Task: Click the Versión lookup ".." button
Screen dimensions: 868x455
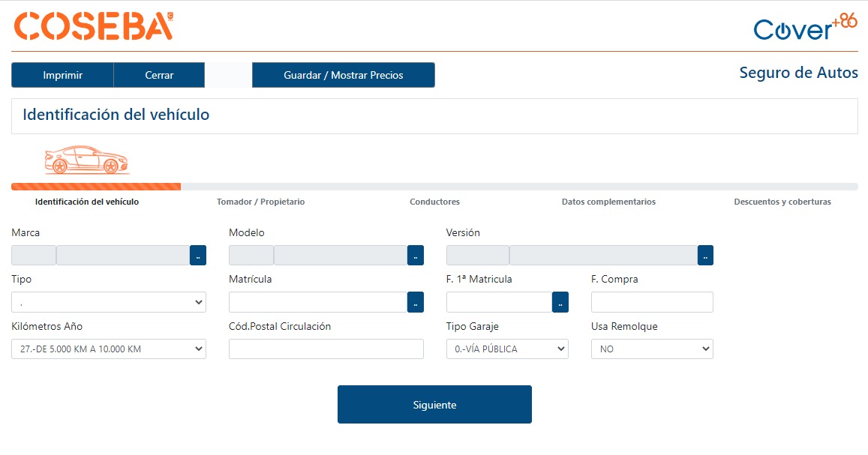Action: (x=705, y=256)
